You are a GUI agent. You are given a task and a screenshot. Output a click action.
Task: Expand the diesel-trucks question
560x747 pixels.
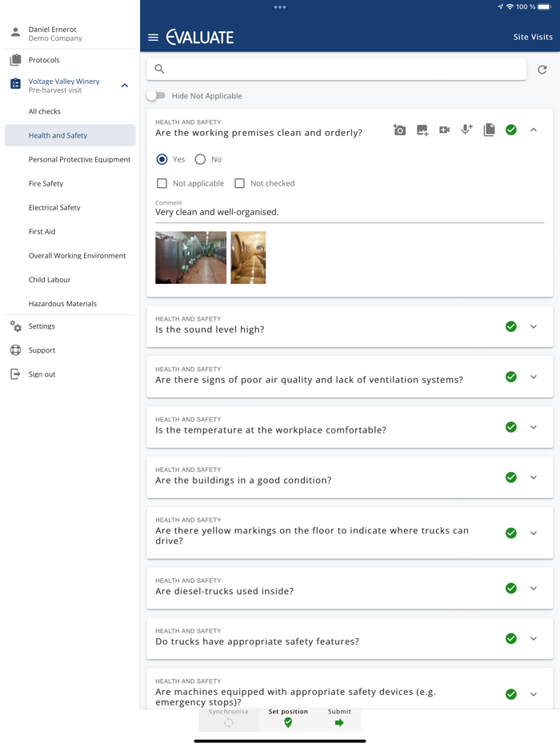point(534,588)
